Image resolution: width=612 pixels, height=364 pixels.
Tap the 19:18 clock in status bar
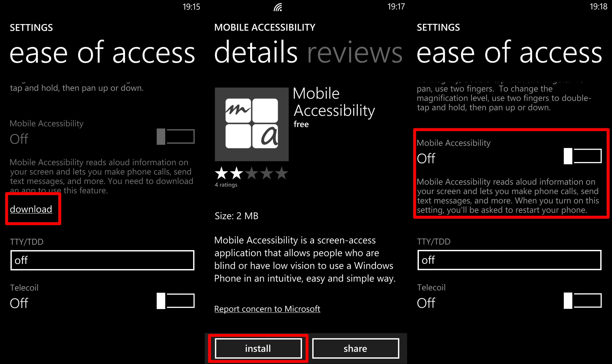(x=598, y=6)
